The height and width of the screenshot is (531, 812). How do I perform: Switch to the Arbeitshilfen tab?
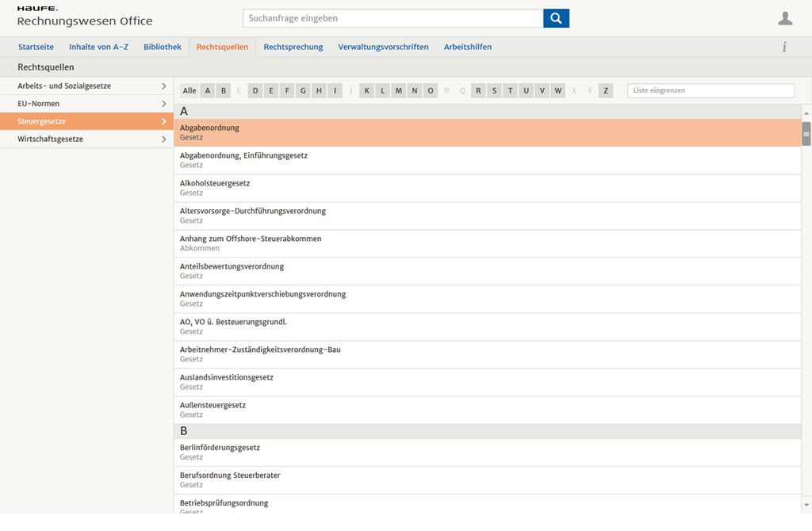point(468,47)
